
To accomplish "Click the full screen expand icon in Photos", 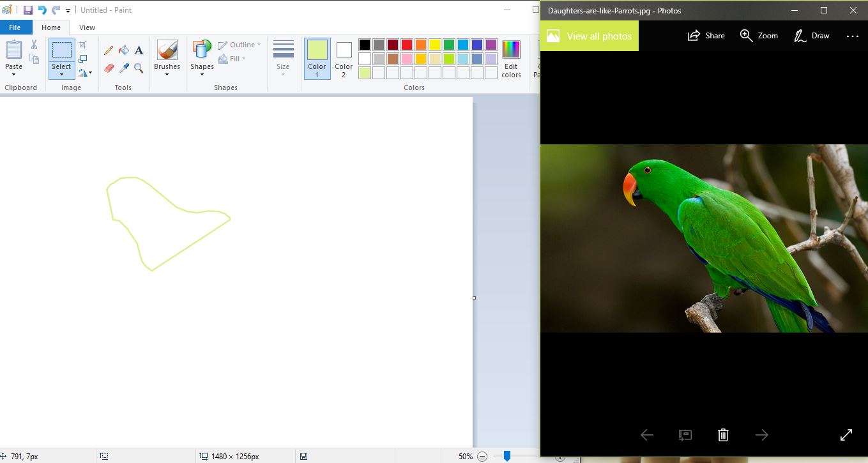I will 846,435.
